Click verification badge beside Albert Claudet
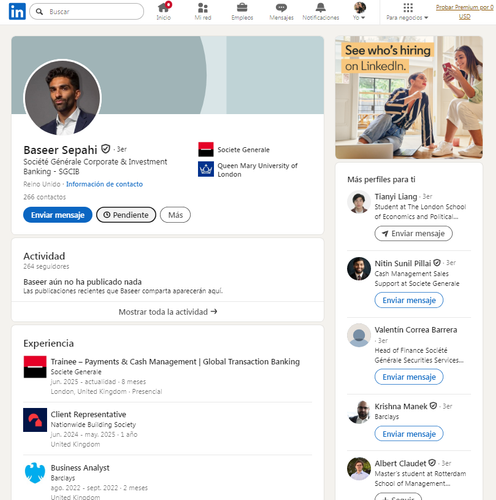496x500 pixels. click(x=432, y=463)
